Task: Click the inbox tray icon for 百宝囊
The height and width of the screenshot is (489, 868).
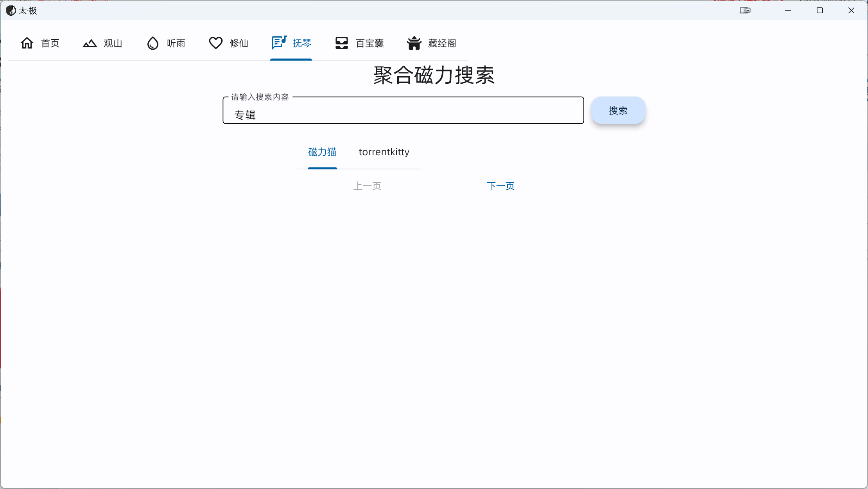Action: 341,43
